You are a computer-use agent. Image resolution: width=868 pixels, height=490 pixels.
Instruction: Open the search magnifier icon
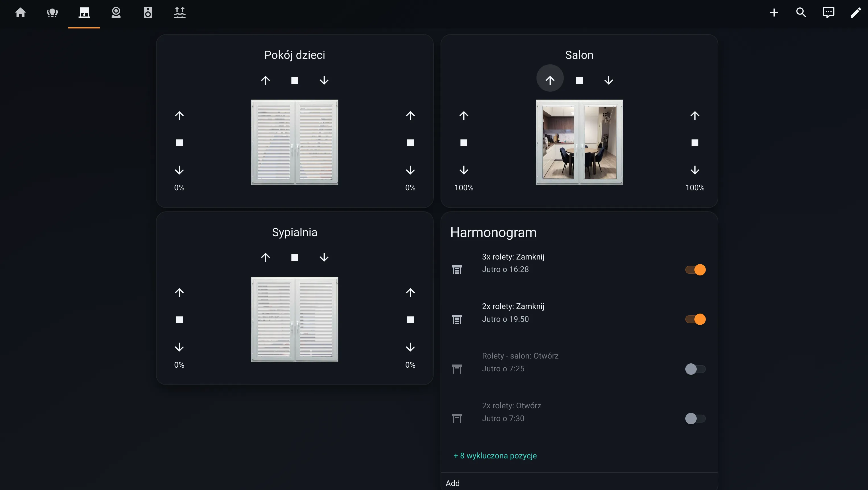click(x=801, y=13)
